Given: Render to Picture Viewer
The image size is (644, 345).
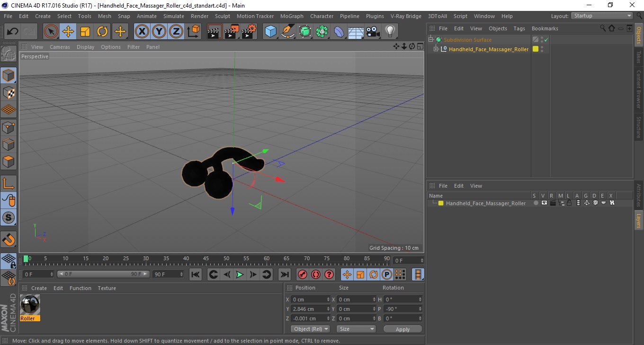Looking at the screenshot, I should [232, 32].
